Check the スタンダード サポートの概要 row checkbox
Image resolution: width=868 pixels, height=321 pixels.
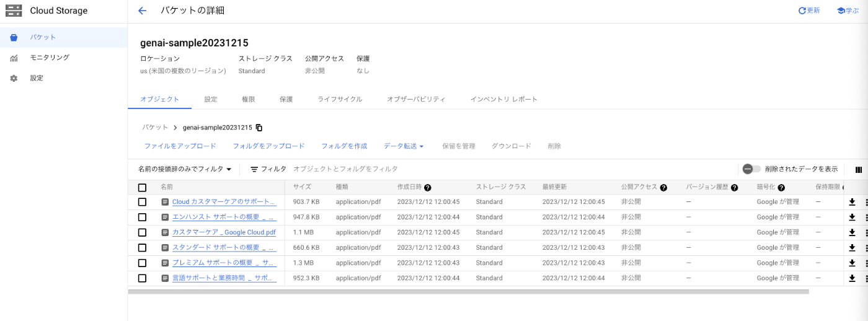[142, 248]
